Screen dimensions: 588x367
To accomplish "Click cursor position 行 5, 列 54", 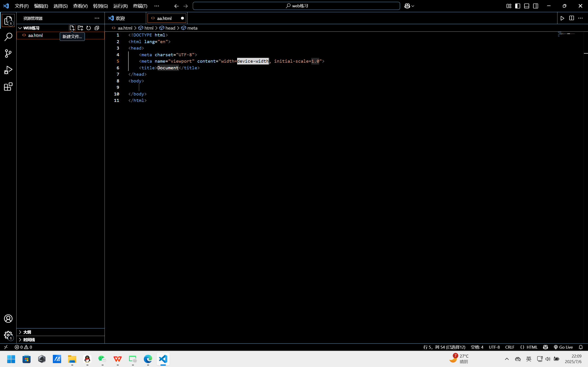I will click(444, 347).
